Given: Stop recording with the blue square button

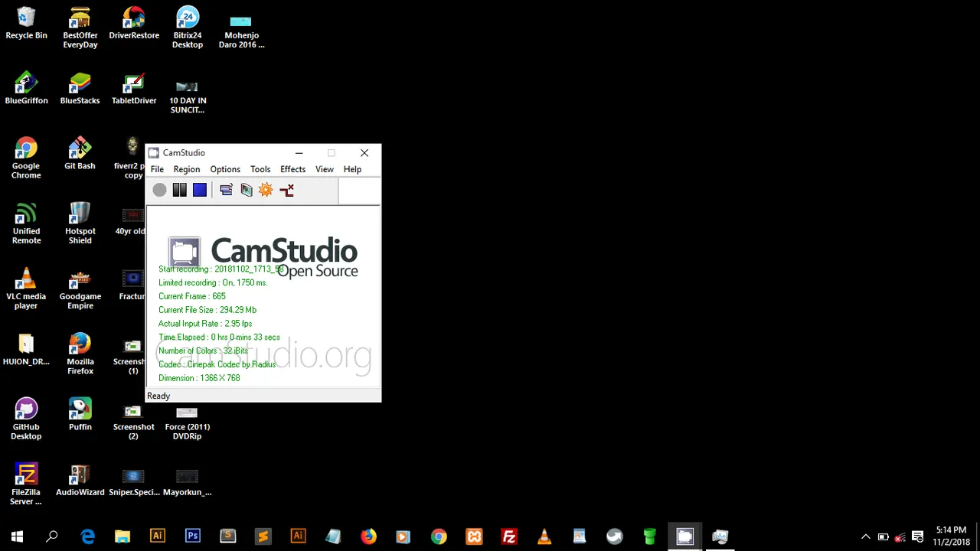Looking at the screenshot, I should pos(200,190).
